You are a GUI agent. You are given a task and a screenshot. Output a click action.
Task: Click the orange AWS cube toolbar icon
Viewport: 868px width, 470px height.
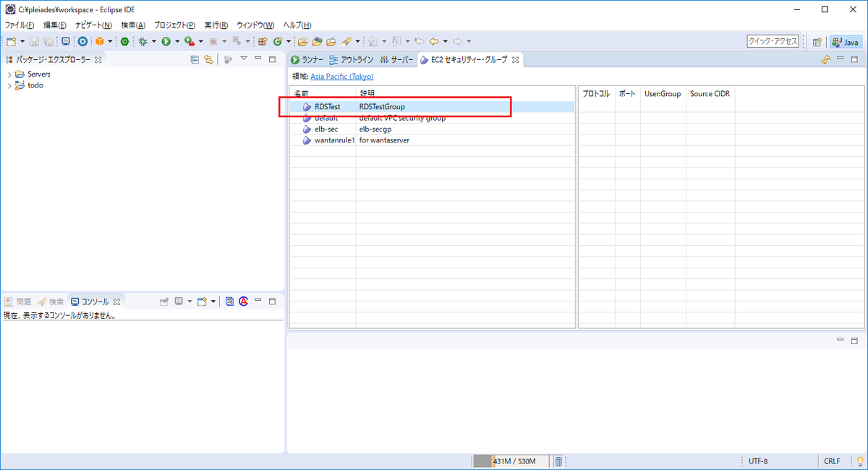[99, 42]
